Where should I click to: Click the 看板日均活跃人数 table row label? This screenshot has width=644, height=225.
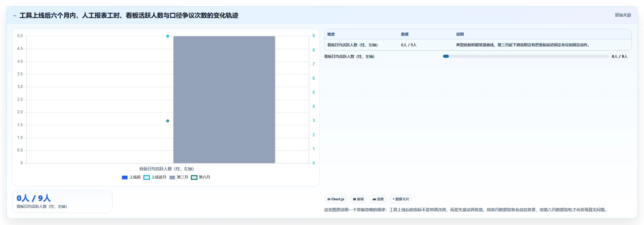click(352, 45)
